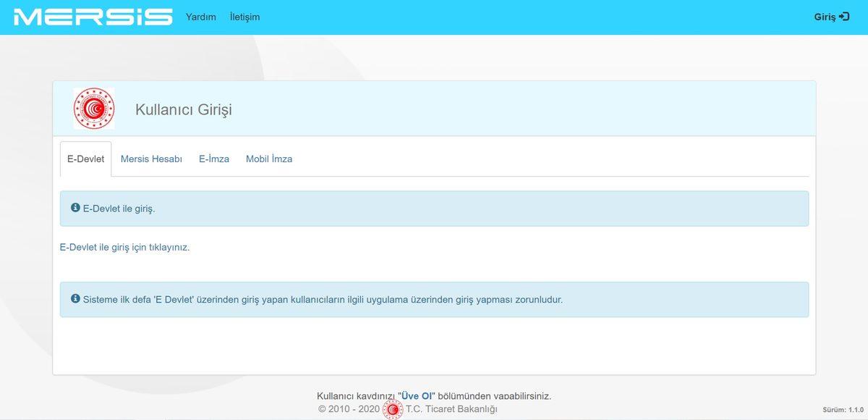868x420 pixels.
Task: Switch to the E-İmza tab
Action: pos(214,159)
